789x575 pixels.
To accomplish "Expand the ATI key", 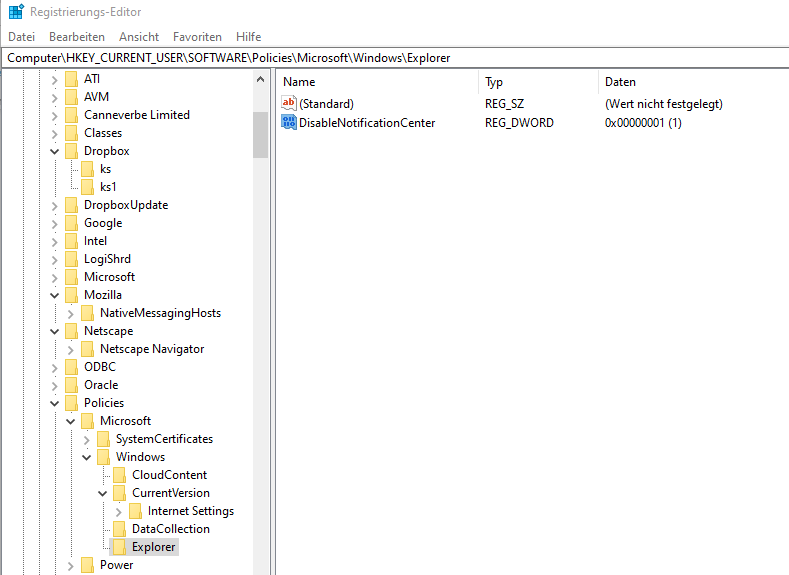I will 54,79.
